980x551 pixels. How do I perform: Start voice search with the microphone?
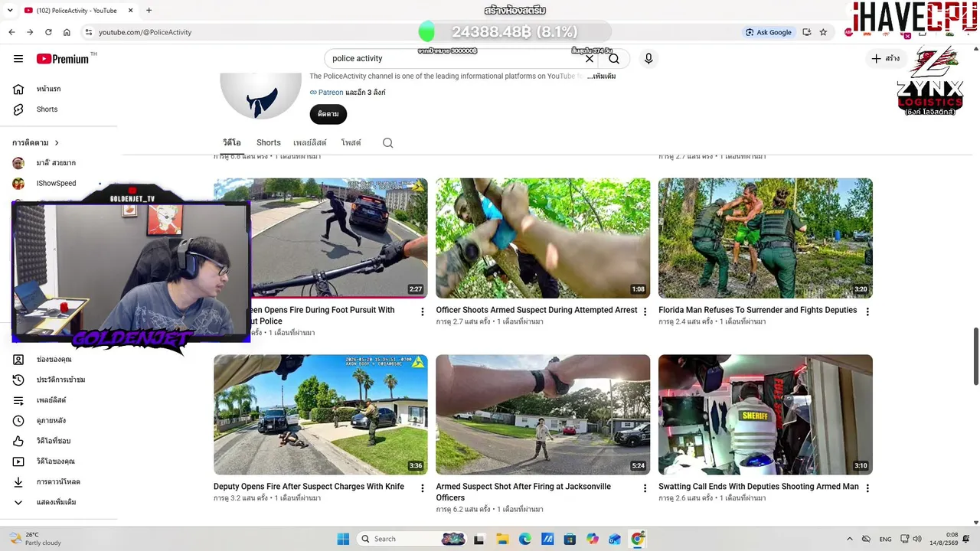[648, 59]
